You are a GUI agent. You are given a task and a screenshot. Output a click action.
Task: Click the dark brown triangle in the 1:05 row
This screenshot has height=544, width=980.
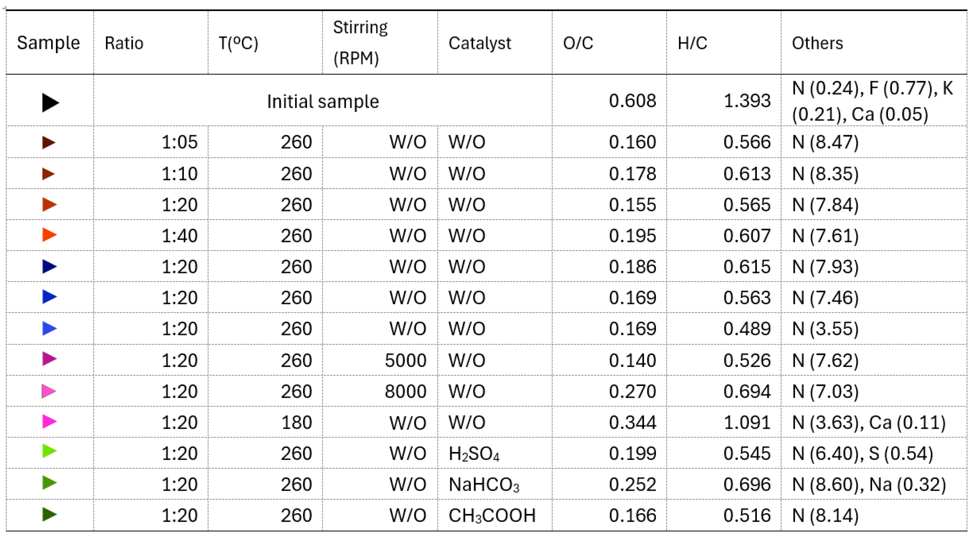coord(48,143)
